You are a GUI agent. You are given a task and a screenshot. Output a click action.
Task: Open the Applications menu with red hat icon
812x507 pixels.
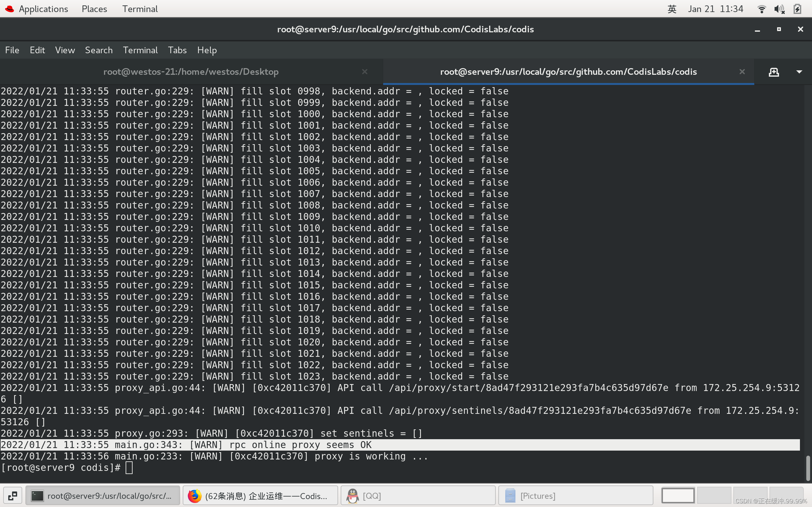37,9
